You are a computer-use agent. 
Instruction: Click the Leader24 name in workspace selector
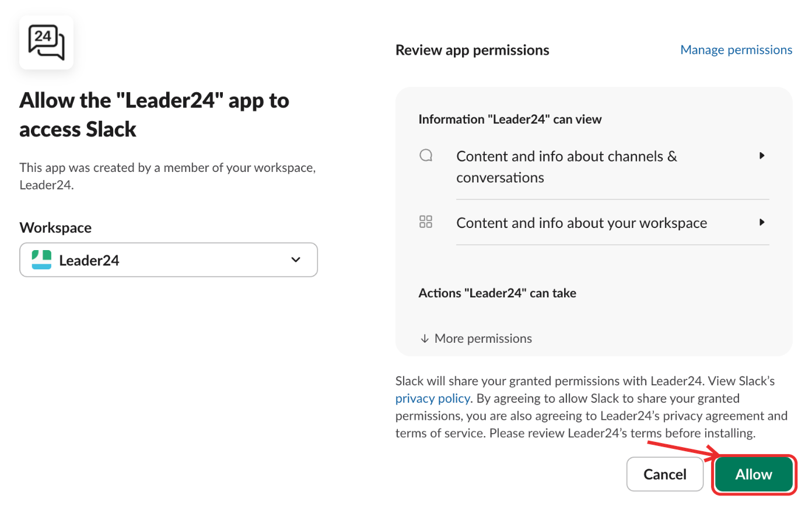pyautogui.click(x=89, y=260)
